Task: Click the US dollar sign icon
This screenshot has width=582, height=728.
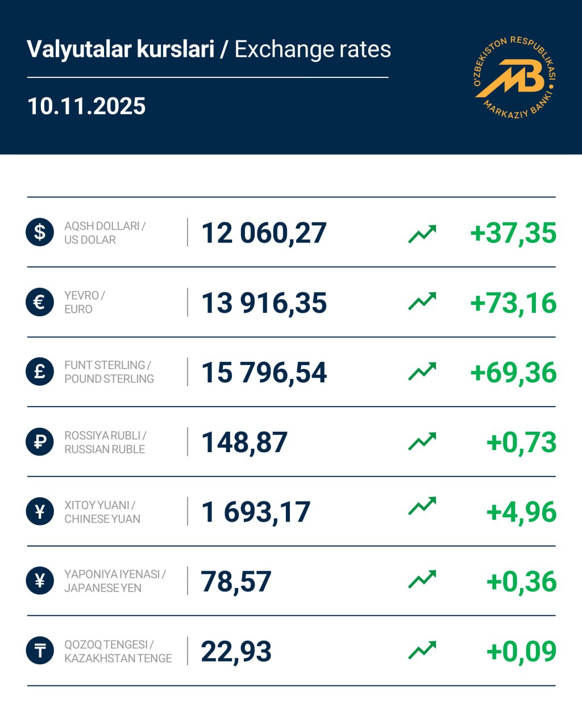Action: click(x=40, y=233)
